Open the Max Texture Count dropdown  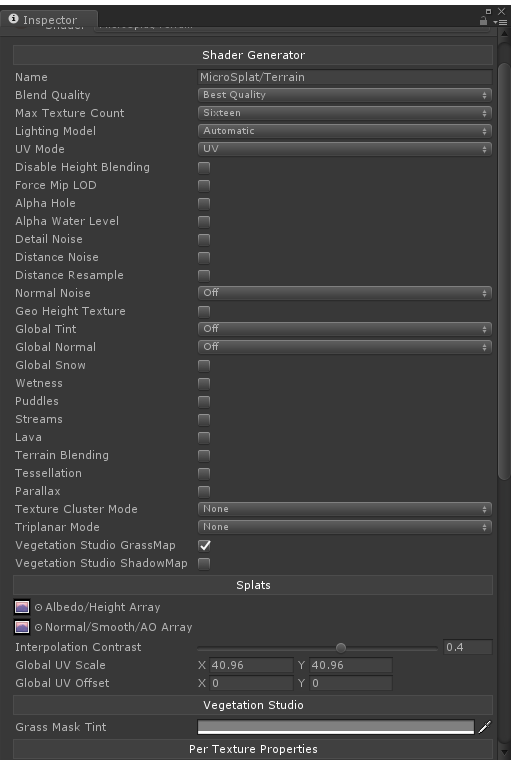click(345, 113)
